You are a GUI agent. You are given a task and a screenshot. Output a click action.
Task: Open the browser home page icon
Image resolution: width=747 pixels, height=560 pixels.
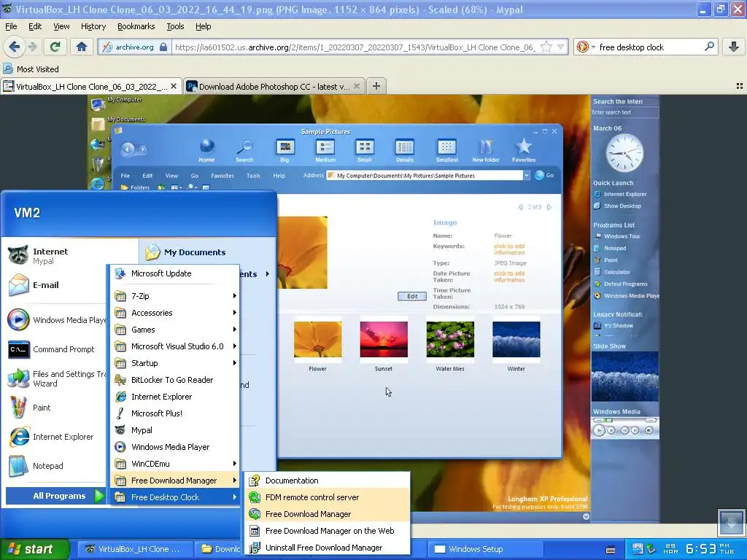coord(82,47)
